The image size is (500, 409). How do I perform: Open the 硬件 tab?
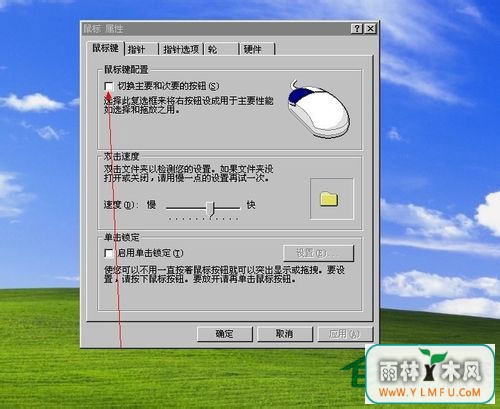click(x=257, y=49)
